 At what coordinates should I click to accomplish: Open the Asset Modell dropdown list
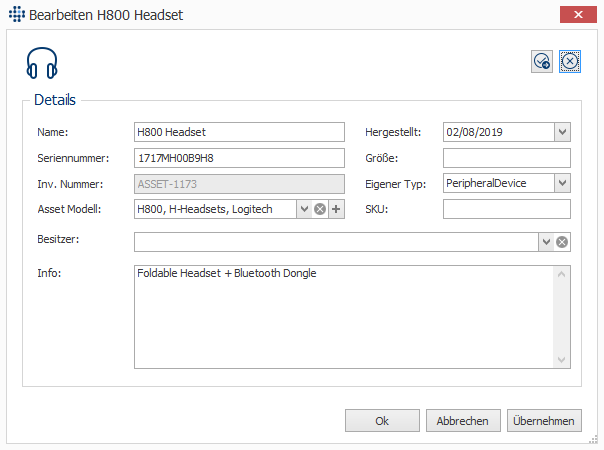pyautogui.click(x=304, y=209)
